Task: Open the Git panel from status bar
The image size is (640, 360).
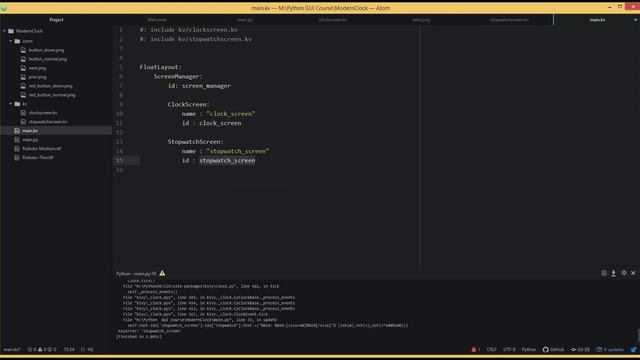Action: pyautogui.click(x=580, y=349)
